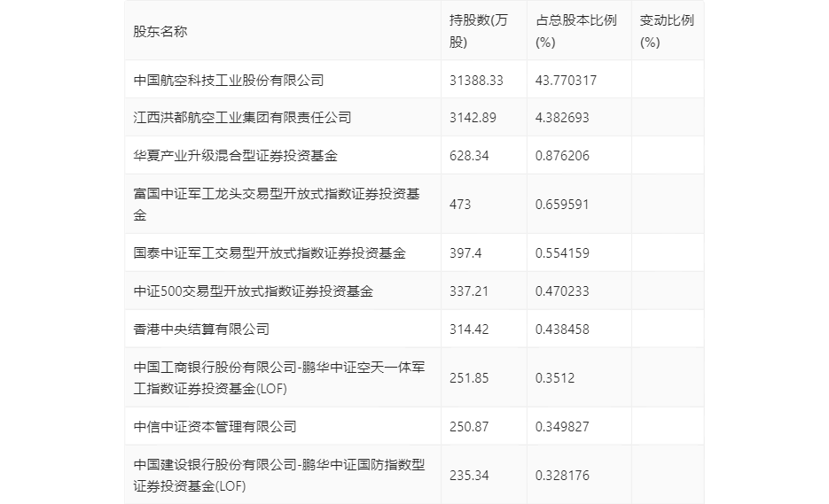Click the value 31388.33
This screenshot has height=504, width=829.
tap(476, 81)
